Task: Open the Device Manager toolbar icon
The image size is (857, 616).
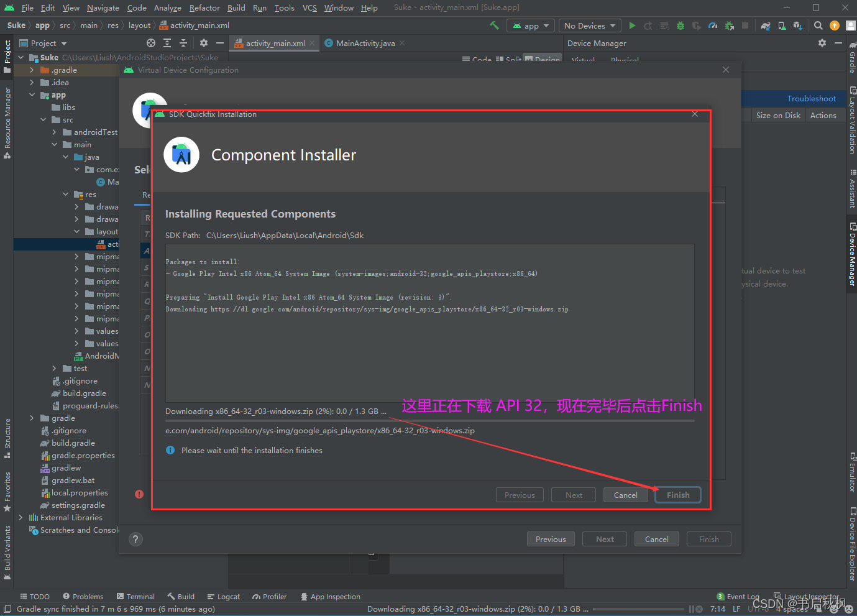Action: click(782, 25)
